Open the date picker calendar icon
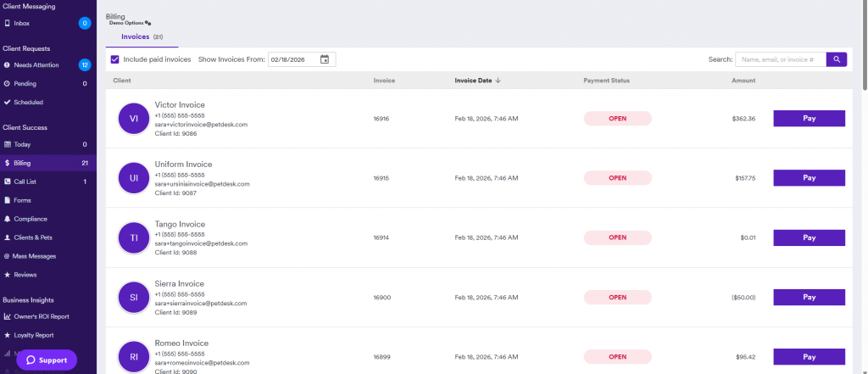This screenshot has height=374, width=868. [325, 59]
